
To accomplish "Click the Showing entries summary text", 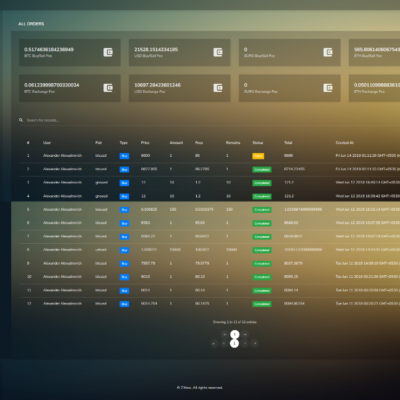I will [x=235, y=322].
